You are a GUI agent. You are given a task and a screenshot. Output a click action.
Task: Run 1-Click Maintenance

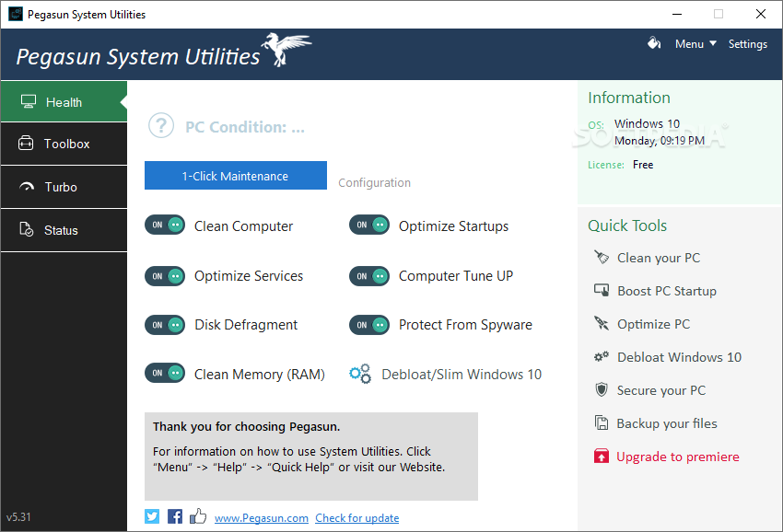tap(235, 175)
